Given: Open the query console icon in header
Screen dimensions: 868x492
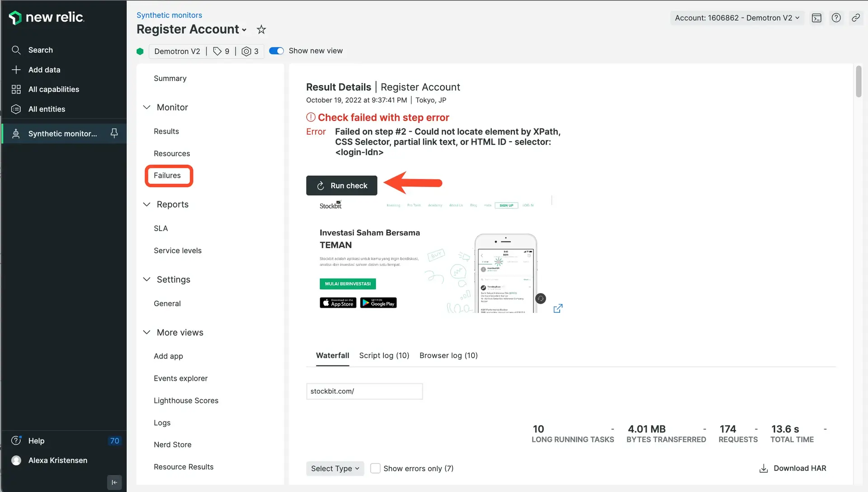Looking at the screenshot, I should [816, 18].
